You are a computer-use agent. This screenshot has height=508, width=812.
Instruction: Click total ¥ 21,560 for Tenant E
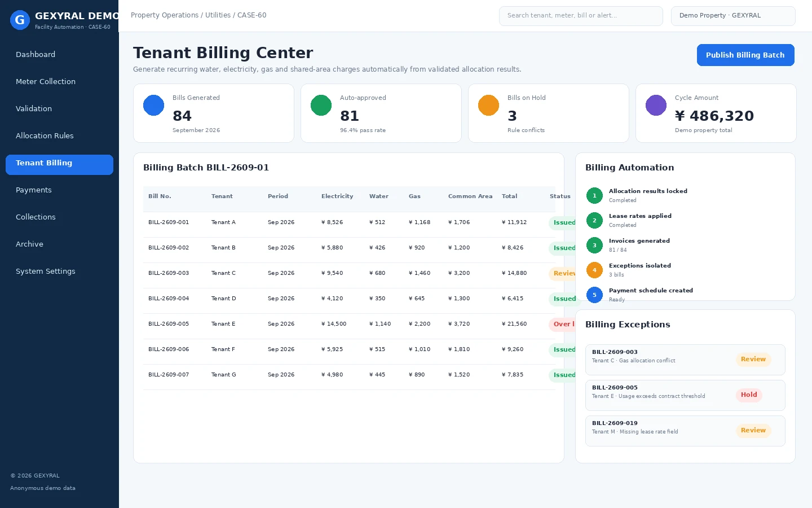tap(514, 324)
